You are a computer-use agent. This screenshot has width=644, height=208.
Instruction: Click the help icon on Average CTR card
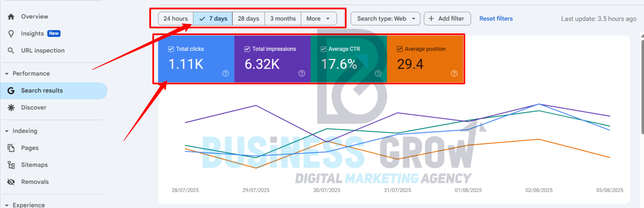378,73
